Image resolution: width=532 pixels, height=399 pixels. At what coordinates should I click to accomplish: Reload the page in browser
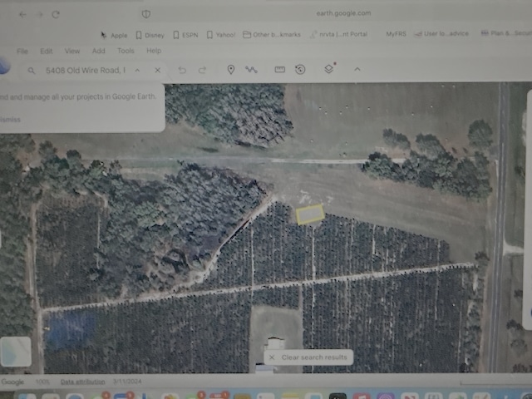pyautogui.click(x=56, y=14)
